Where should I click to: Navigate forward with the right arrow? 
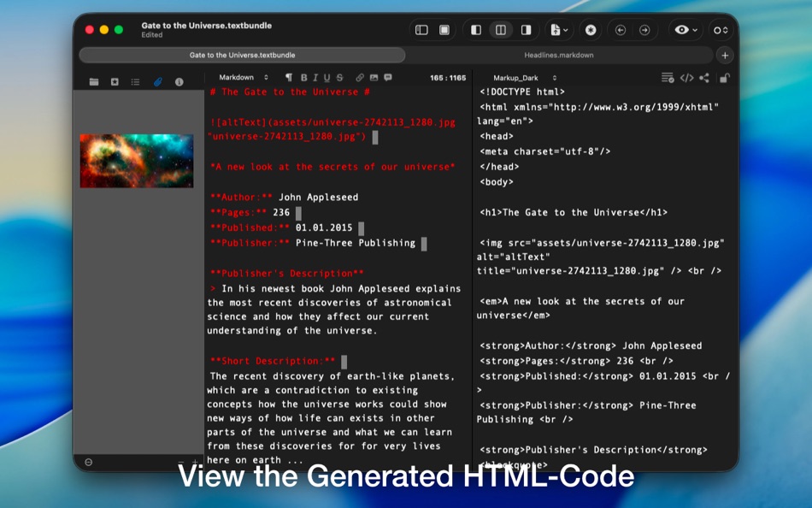click(644, 30)
